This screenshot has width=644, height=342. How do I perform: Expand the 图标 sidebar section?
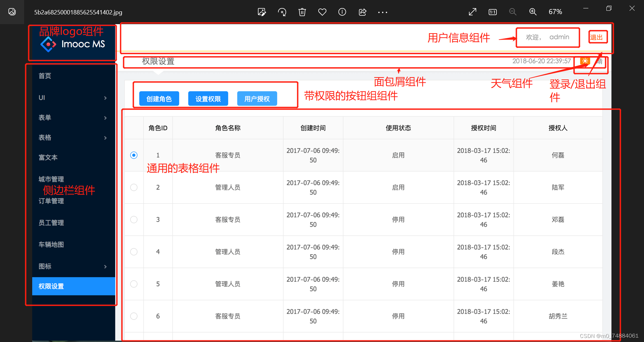(73, 266)
